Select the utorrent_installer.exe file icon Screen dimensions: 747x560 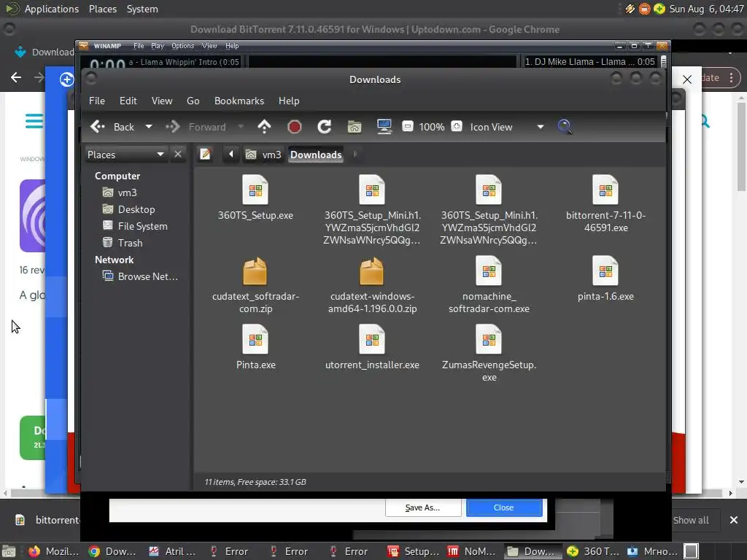pyautogui.click(x=372, y=339)
